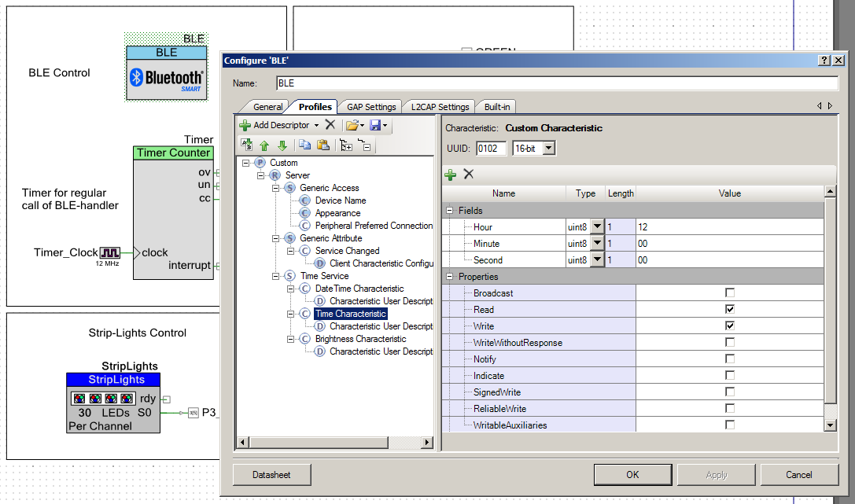Uncheck the Write property checkbox
Screen dimensions: 855x504
pyautogui.click(x=730, y=326)
